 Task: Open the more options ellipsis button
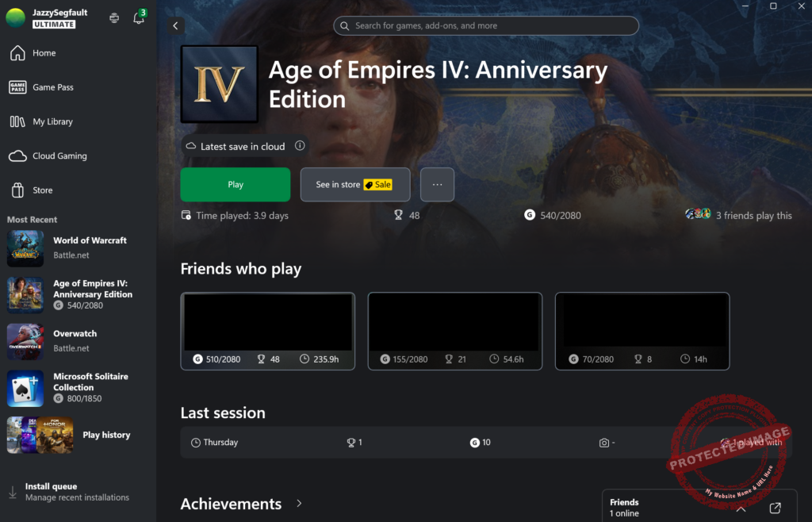[x=437, y=184]
